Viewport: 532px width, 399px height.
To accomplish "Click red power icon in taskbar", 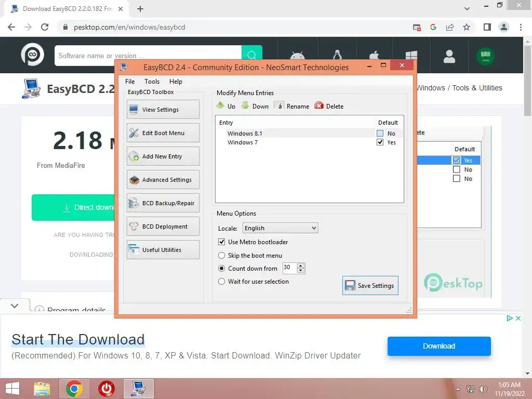I will (107, 389).
